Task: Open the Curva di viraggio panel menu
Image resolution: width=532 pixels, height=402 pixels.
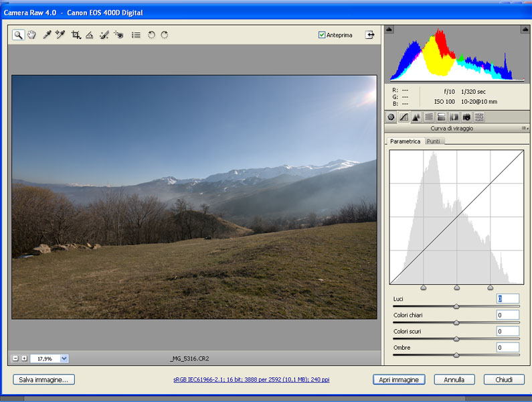Action: pos(524,128)
